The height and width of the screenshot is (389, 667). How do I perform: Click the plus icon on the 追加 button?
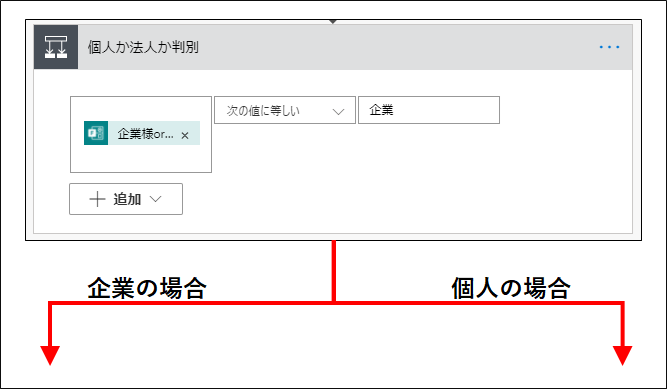[97, 199]
